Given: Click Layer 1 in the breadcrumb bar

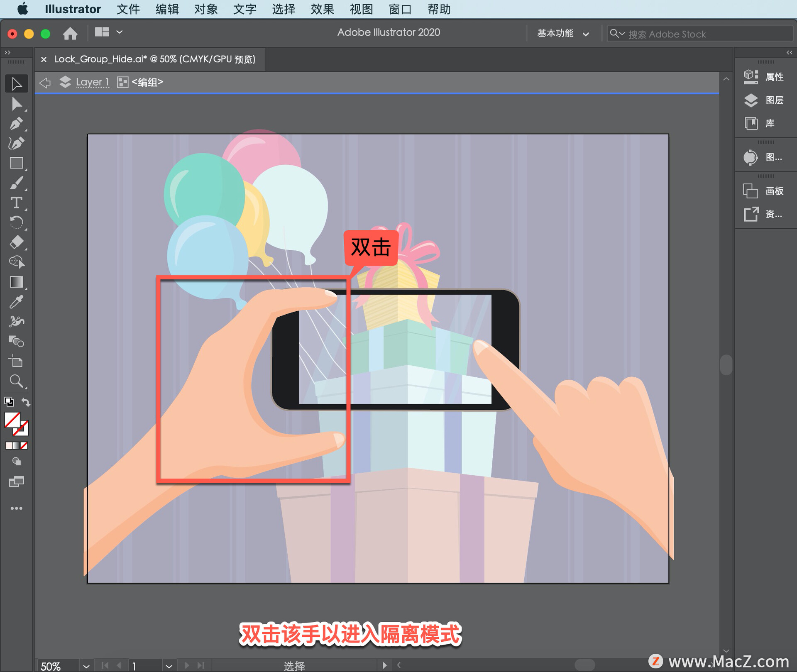Looking at the screenshot, I should tap(92, 82).
